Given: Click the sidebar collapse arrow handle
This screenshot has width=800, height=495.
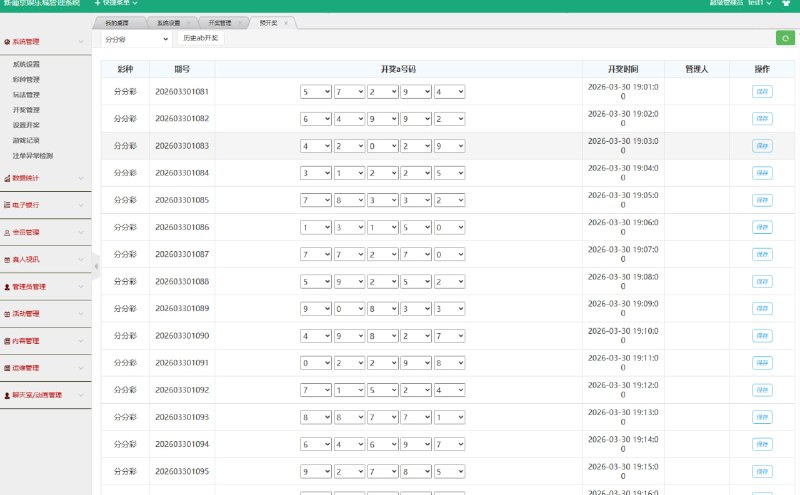Looking at the screenshot, I should [96, 266].
